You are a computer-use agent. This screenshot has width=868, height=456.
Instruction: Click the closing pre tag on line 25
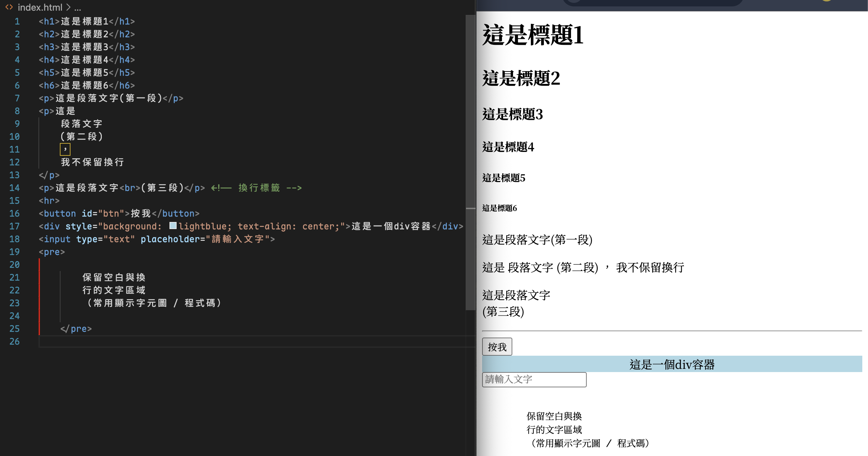coord(76,329)
